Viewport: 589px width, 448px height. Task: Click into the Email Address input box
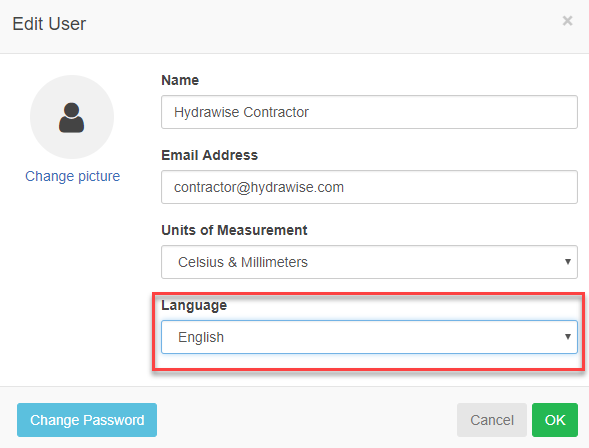(x=369, y=187)
